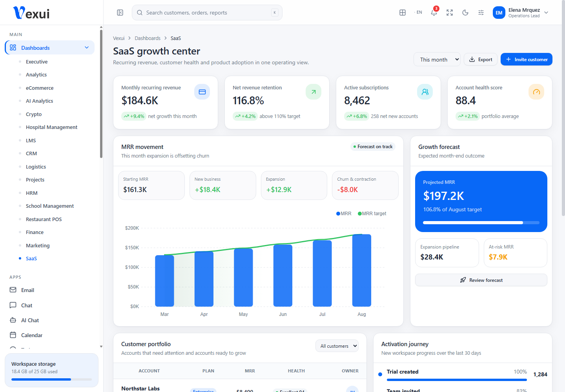
Task: Click the Account health score gauge icon
Action: (536, 92)
